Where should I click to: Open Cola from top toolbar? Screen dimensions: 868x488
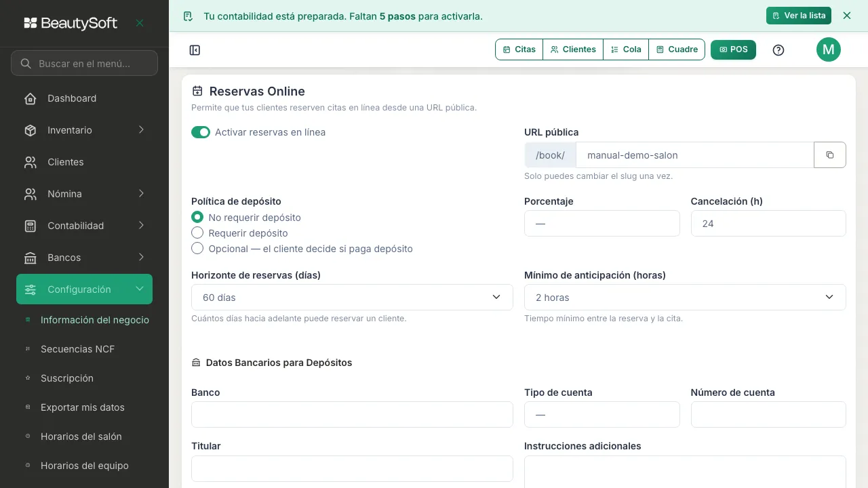[x=626, y=49]
